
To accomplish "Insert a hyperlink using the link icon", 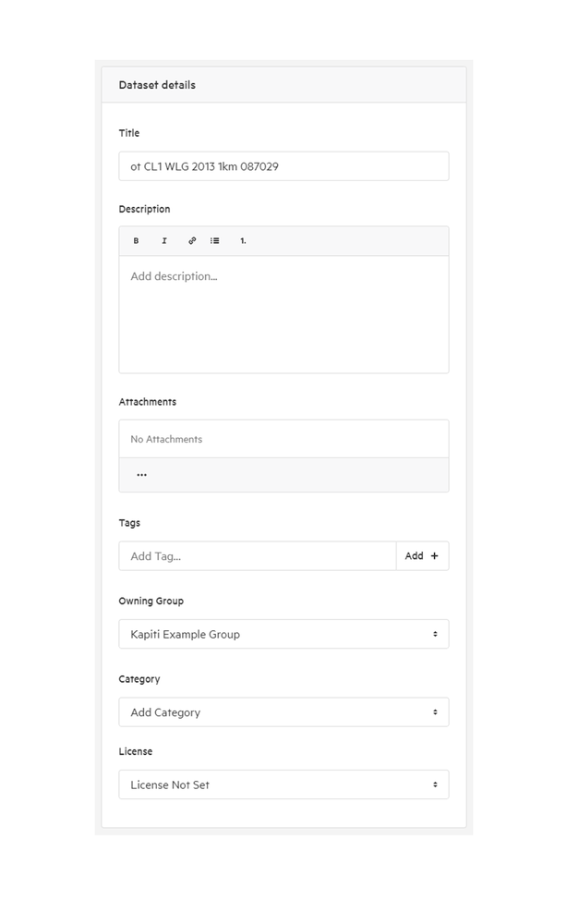I will 192,241.
